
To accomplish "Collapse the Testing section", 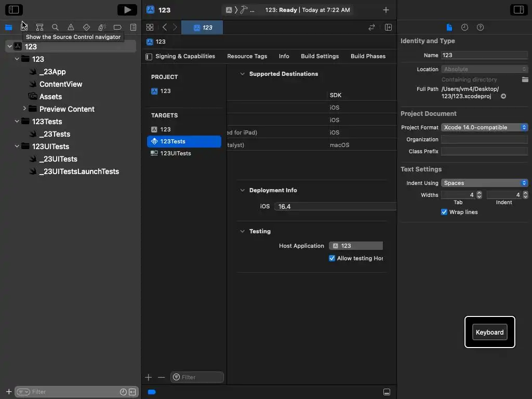I will (242, 231).
